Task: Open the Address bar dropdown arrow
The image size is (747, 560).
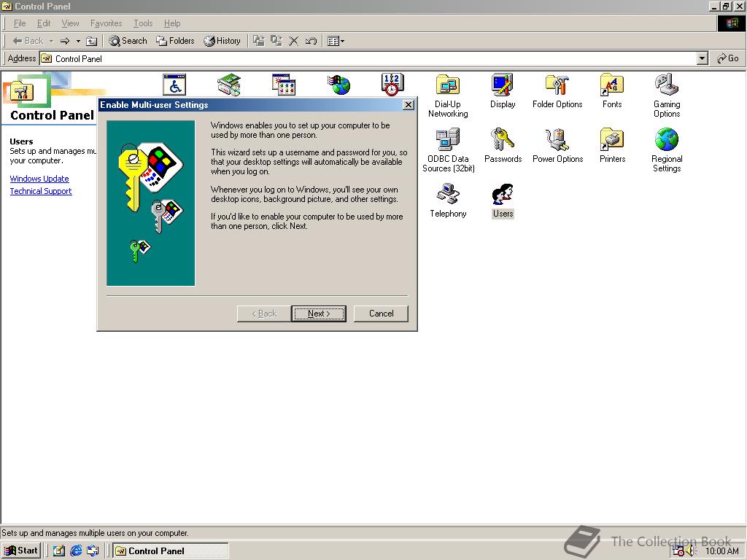Action: point(702,58)
